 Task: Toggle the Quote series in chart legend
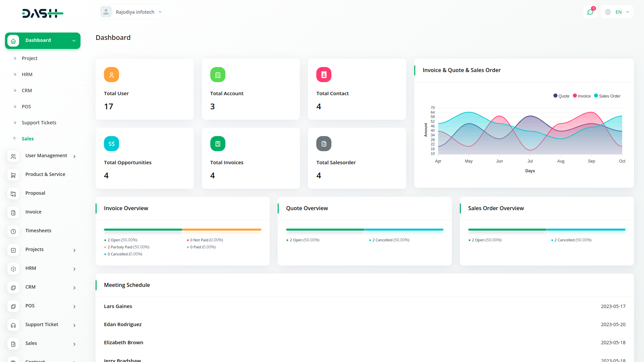click(561, 96)
